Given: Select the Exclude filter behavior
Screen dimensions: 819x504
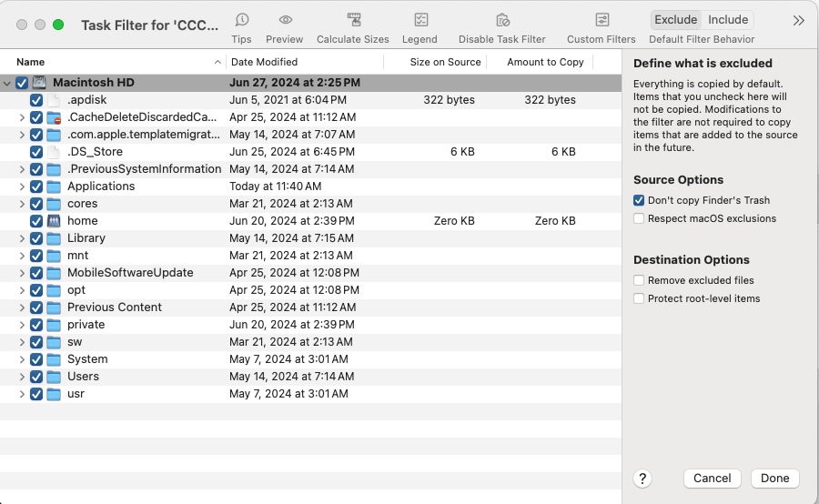Looking at the screenshot, I should (676, 20).
